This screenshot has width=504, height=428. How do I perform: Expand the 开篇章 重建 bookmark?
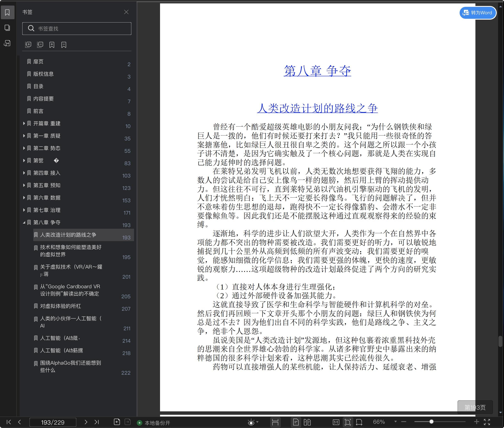(x=24, y=124)
